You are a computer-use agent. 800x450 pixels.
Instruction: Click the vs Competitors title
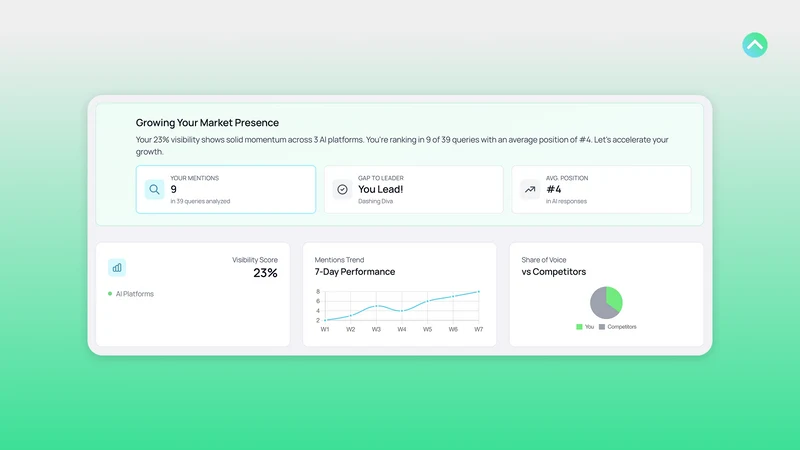[x=554, y=272]
